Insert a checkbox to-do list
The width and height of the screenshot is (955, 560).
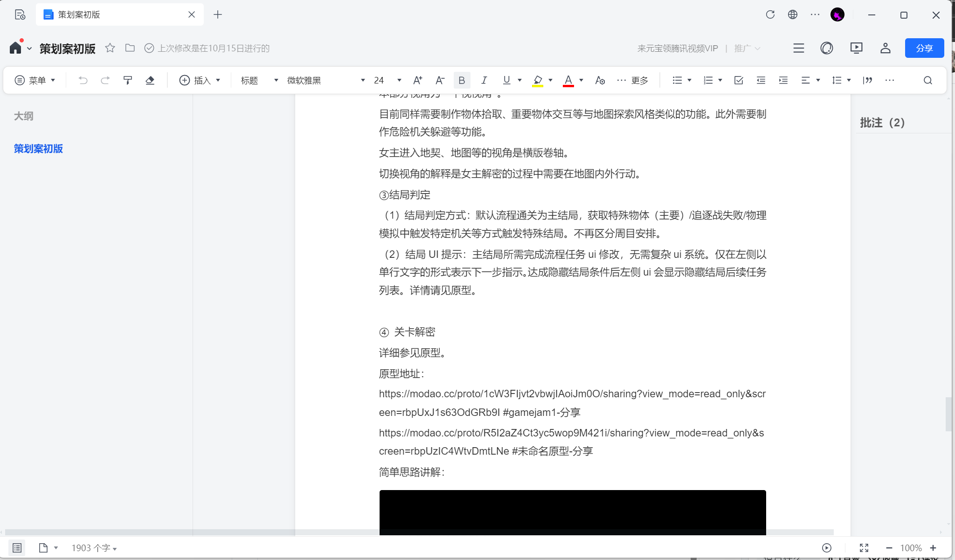738,80
